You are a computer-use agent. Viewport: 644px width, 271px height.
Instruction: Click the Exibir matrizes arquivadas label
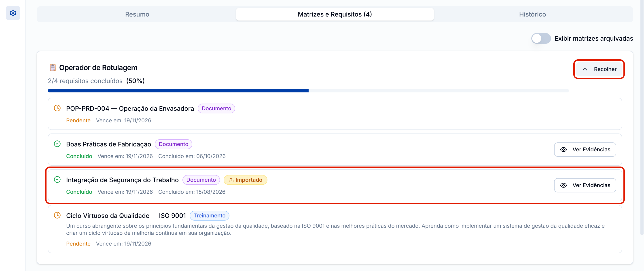[x=593, y=38]
